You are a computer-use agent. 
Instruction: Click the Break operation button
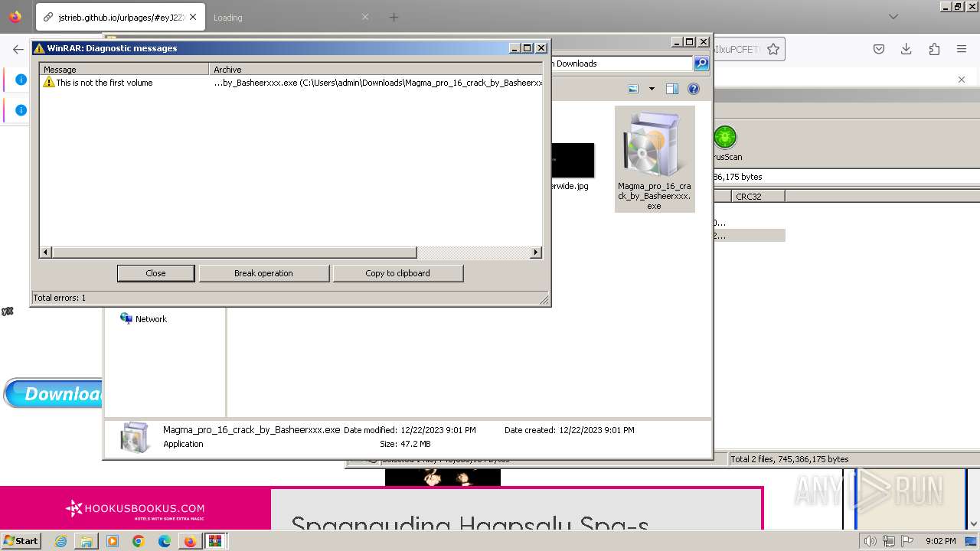[263, 273]
